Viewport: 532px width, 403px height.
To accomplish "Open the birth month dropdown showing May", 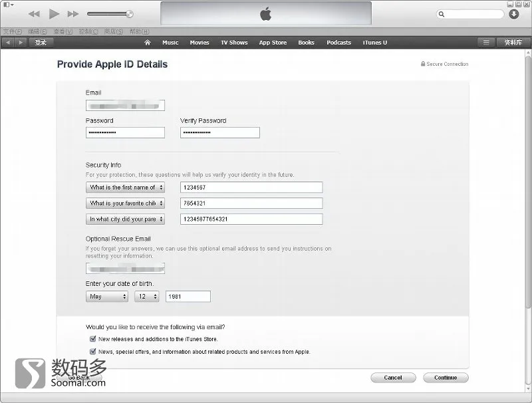I will 107,297.
